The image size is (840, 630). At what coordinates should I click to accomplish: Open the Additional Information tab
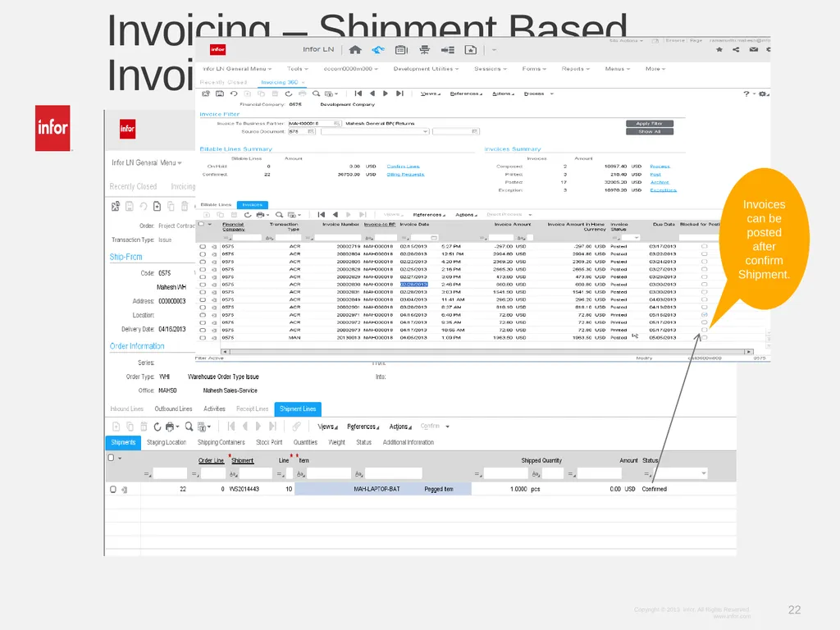coord(409,442)
